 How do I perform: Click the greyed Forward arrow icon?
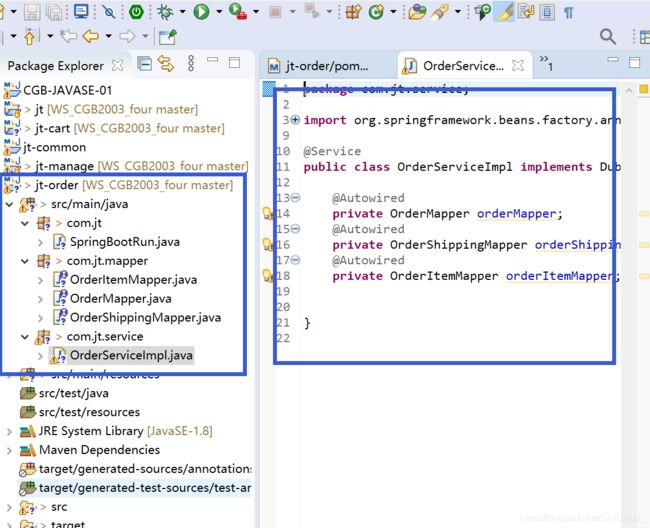(127, 36)
